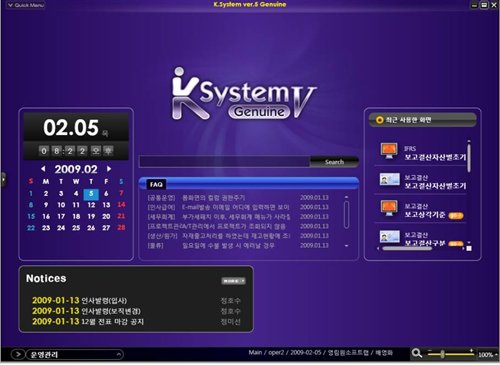Click the author name 정미선 in Notices

click(230, 322)
